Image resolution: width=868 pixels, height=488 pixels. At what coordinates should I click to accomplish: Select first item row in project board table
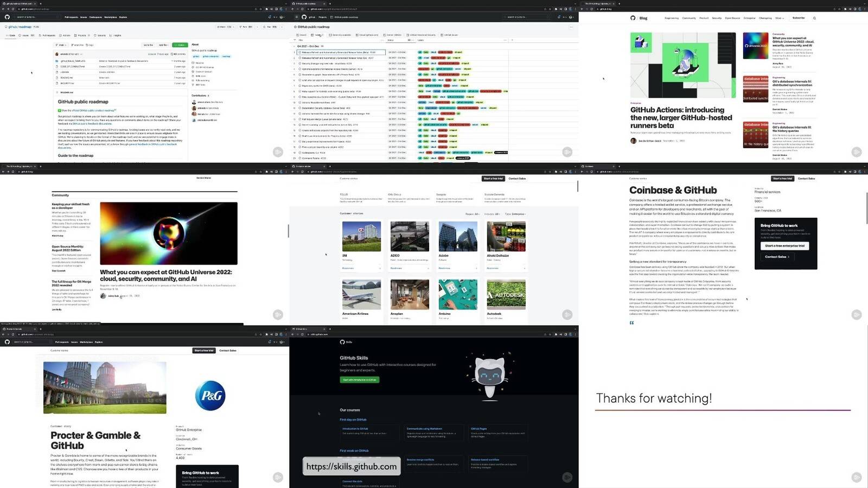pos(341,52)
